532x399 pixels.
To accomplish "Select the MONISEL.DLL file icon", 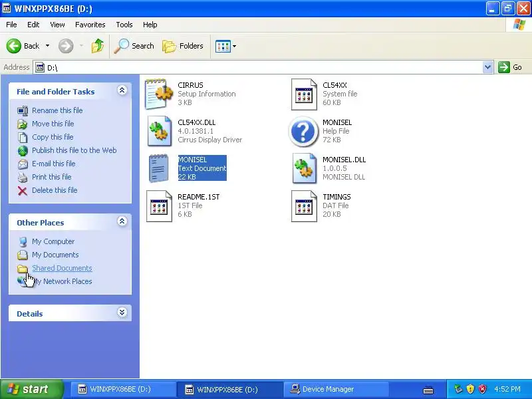I will [x=305, y=169].
